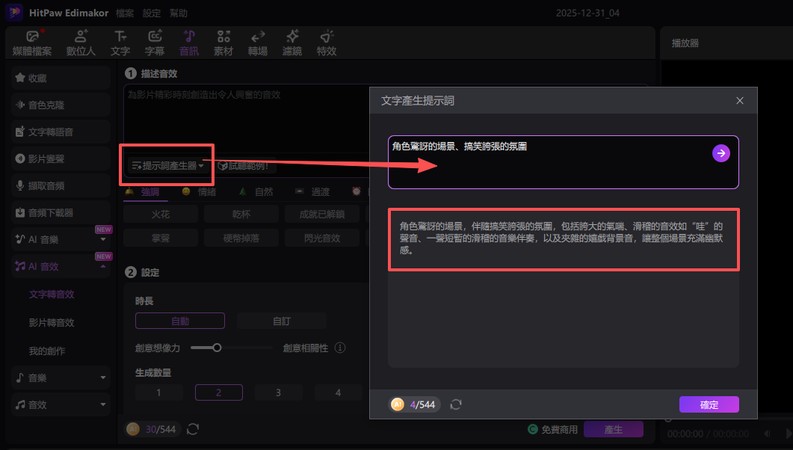The height and width of the screenshot is (450, 793).
Task: Open 收藏 favorites in the sidebar
Action: point(60,78)
